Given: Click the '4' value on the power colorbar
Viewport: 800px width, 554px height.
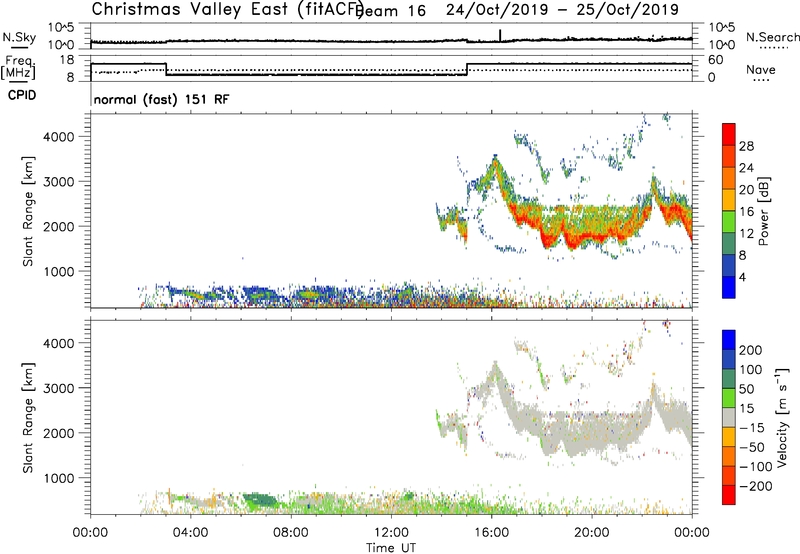Looking at the screenshot, I should [742, 277].
